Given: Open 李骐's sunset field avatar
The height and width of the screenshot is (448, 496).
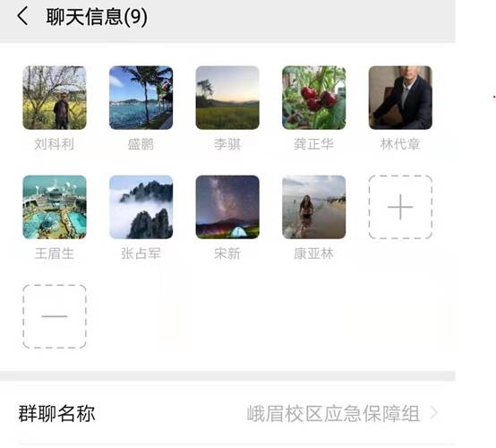Looking at the screenshot, I should coord(227,98).
